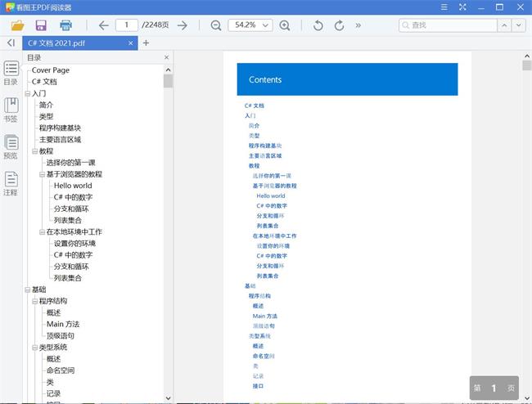Open the 注释 annotations sidebar panel

11,184
